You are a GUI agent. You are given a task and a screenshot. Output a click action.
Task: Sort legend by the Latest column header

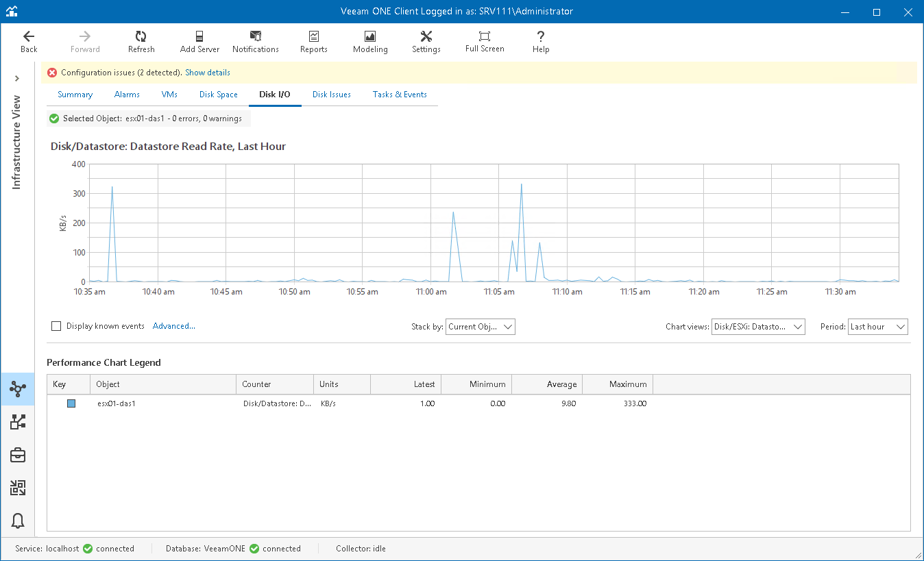[x=406, y=384]
